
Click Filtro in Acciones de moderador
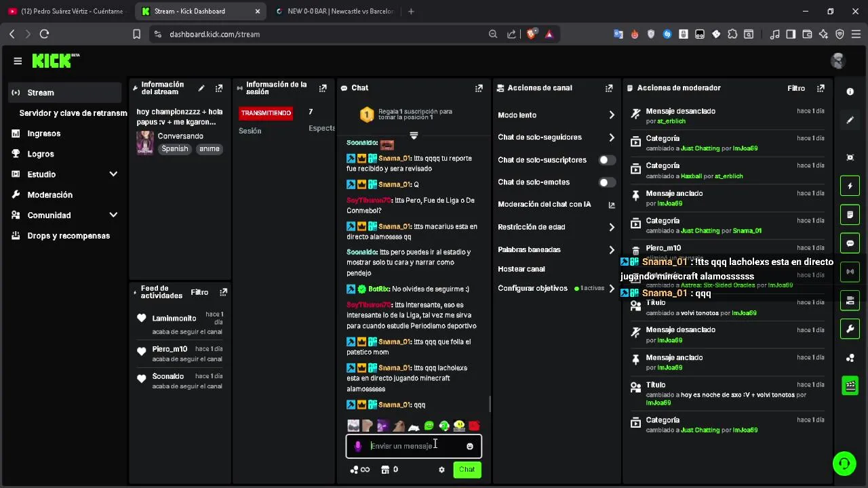click(x=796, y=88)
